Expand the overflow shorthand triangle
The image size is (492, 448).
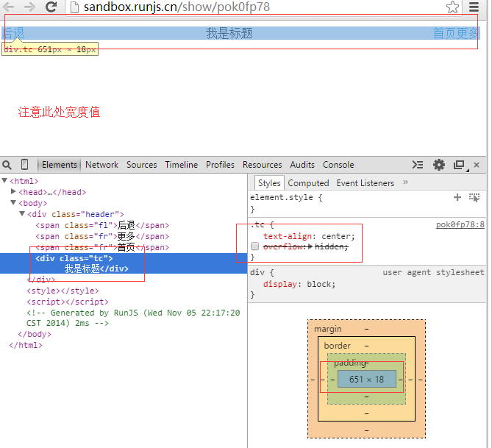pos(310,246)
